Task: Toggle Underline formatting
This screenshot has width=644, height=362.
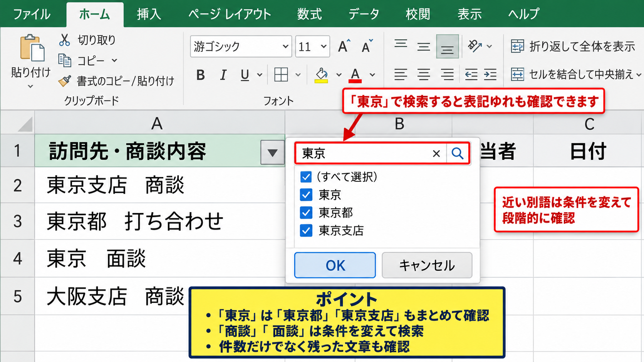Action: click(245, 75)
